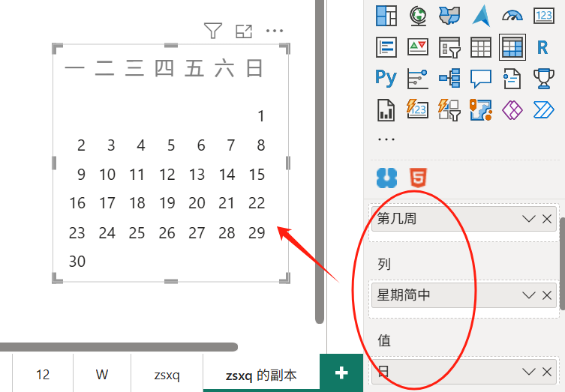Click the matrix cell showing 1
The height and width of the screenshot is (392, 565).
click(261, 116)
